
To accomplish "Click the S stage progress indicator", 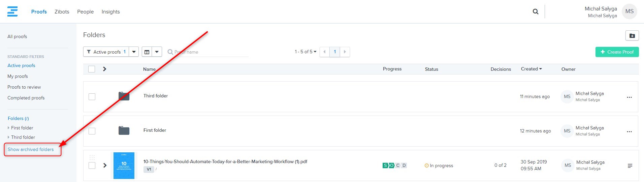I will [385, 165].
